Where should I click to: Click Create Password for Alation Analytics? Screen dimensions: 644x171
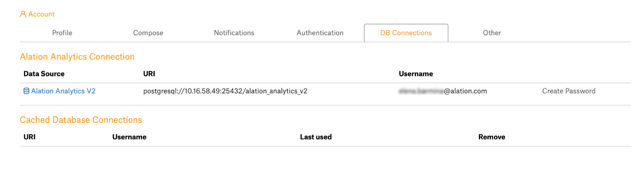[x=569, y=91]
